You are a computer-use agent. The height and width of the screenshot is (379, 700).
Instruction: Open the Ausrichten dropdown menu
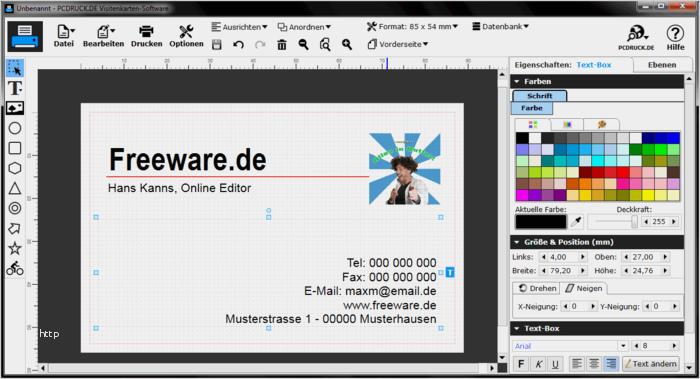(239, 27)
